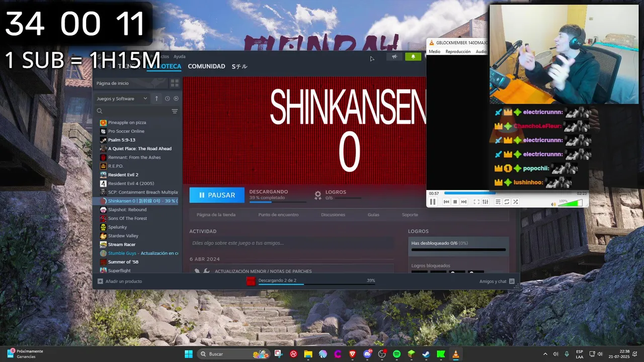Screen dimensions: 644x362
Task: Open Soporte link
Action: tap(410, 215)
